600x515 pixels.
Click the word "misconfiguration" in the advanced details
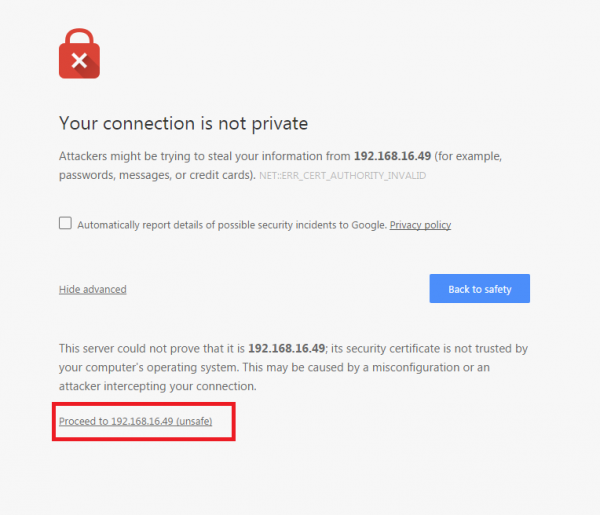(425, 367)
